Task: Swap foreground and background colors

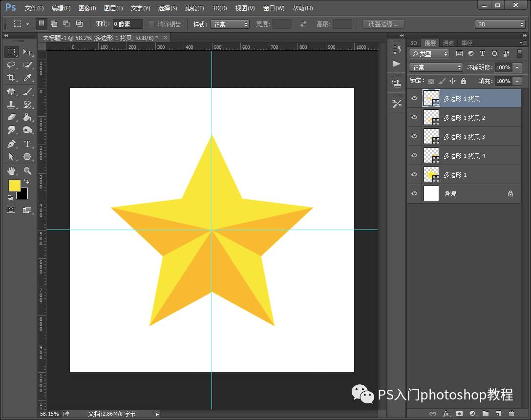Action: [26, 181]
